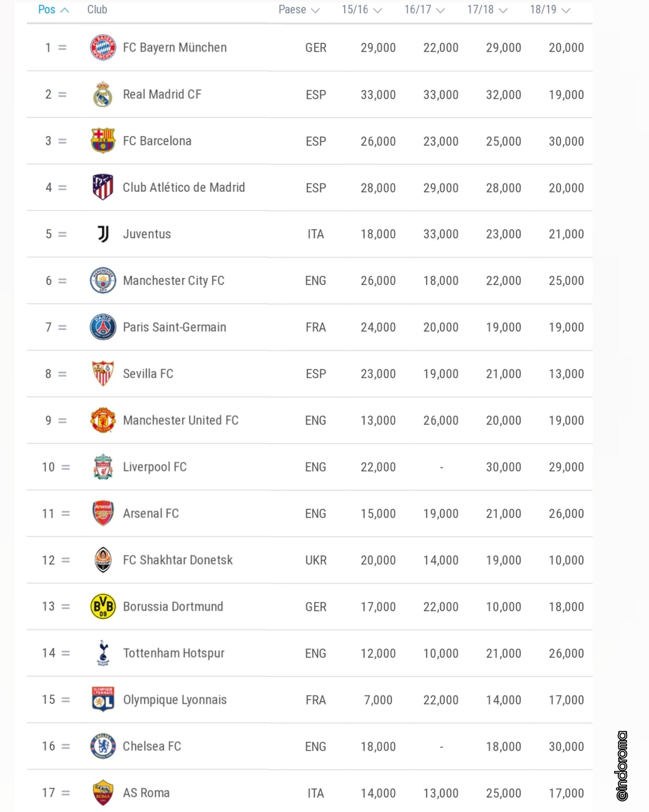Sort by Paese column header
This screenshot has height=812, width=649.
(x=299, y=10)
